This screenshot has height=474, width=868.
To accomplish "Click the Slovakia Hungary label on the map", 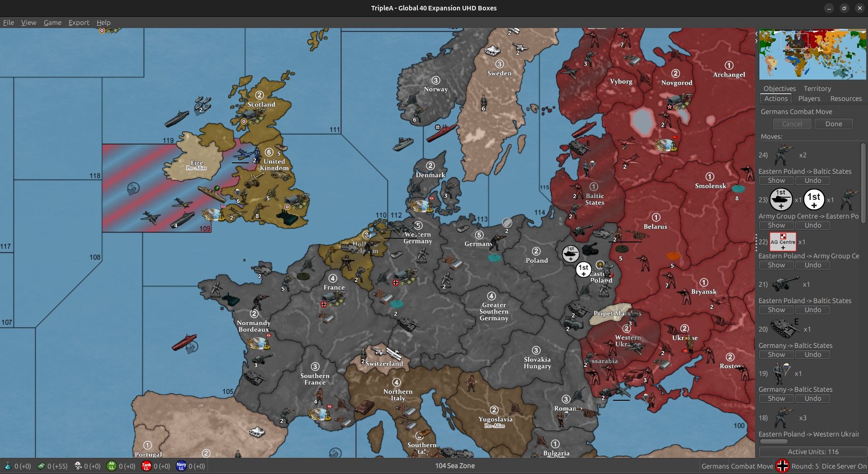I will pos(537,363).
